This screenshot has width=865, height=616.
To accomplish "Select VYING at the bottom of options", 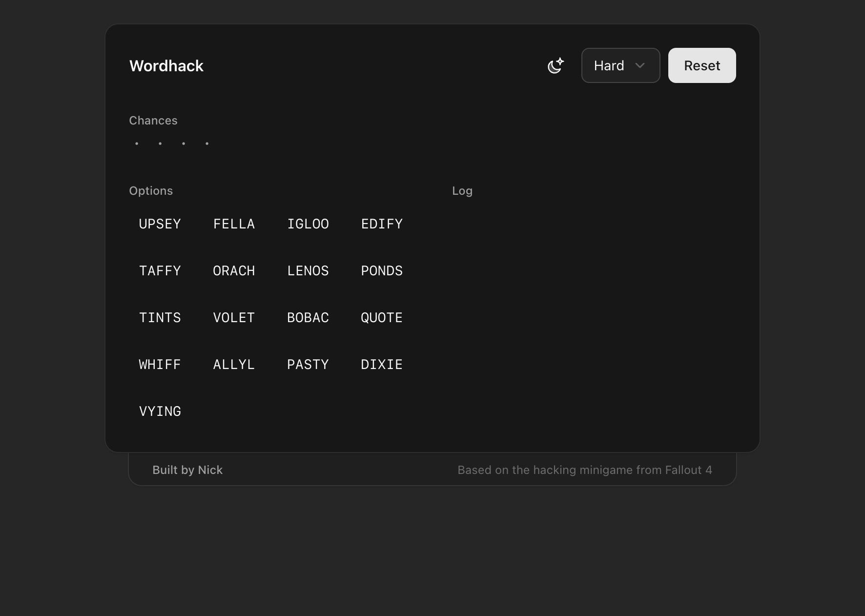I will (x=160, y=411).
